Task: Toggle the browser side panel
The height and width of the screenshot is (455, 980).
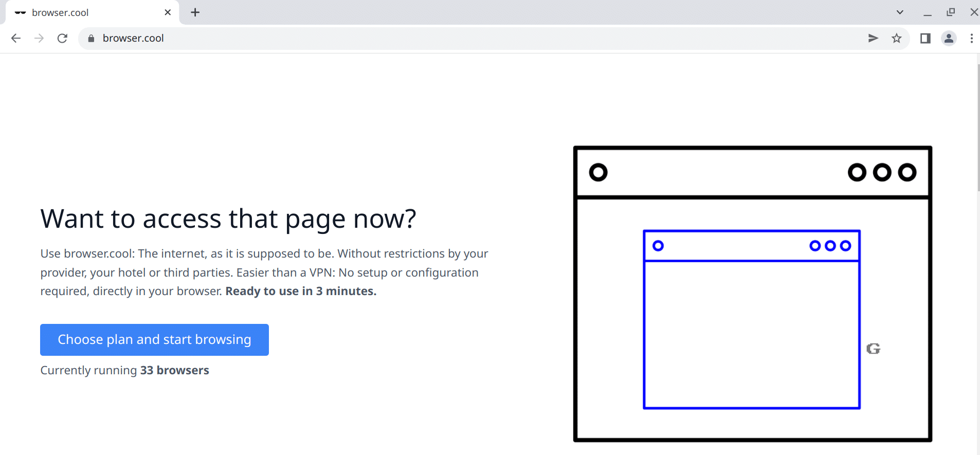Action: (925, 38)
